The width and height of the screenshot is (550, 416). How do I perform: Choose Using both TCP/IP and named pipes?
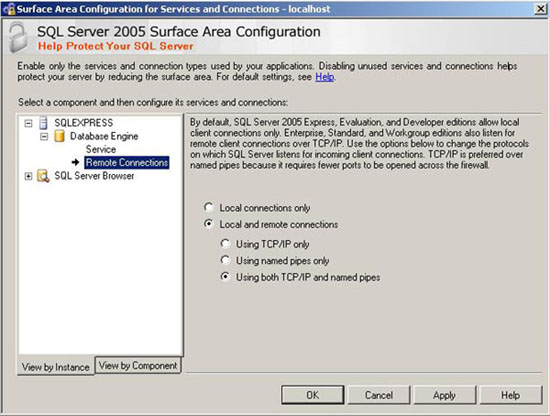coord(225,277)
